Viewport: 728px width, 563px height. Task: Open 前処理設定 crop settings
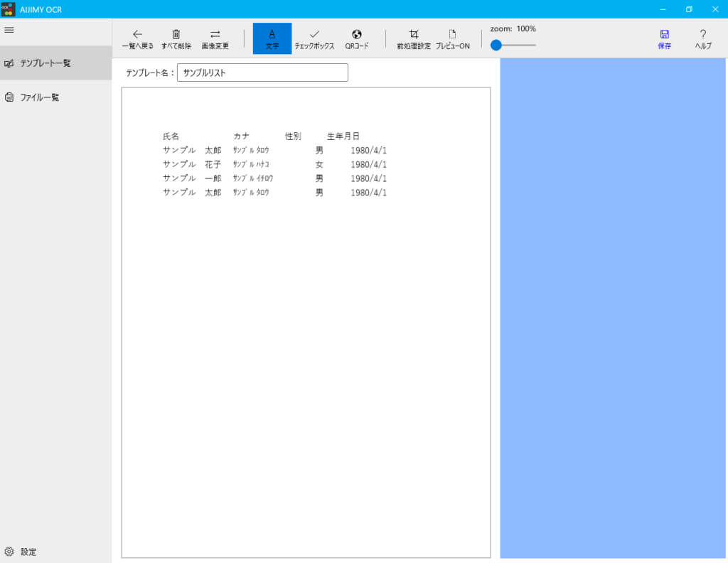point(414,39)
